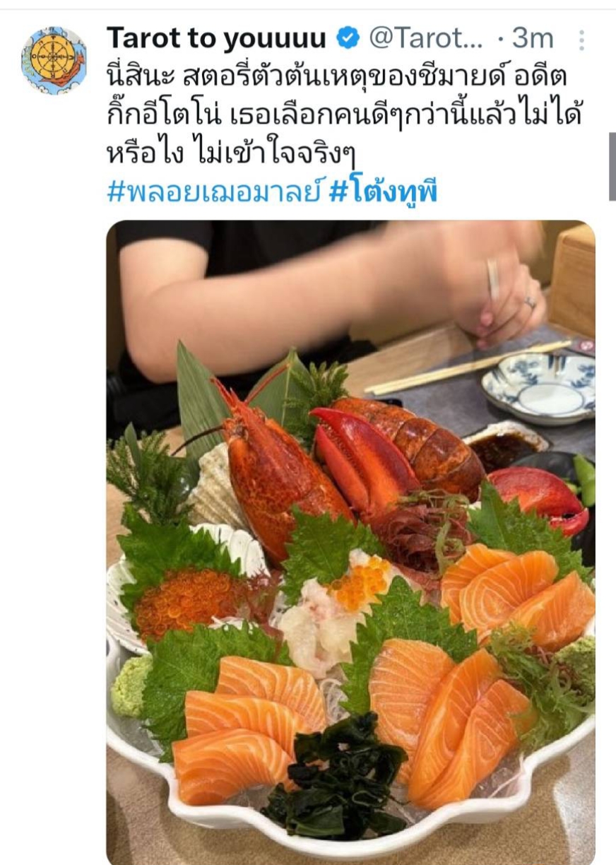Open the three-dot more options menu
616x865 pixels.
[x=581, y=40]
